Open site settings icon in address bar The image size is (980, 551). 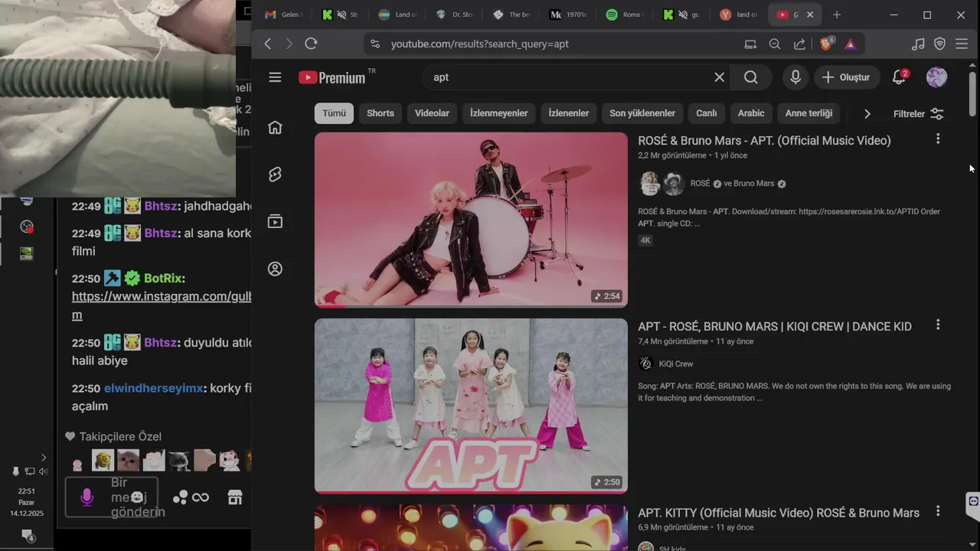(374, 44)
